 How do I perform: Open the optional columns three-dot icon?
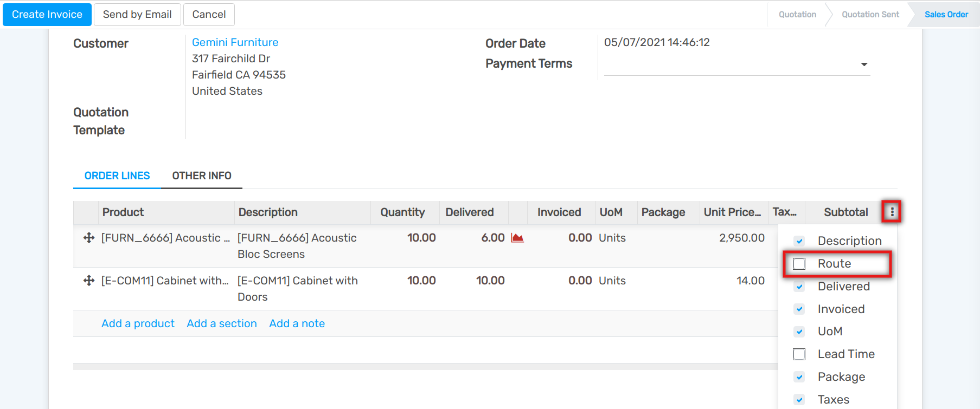(x=892, y=212)
